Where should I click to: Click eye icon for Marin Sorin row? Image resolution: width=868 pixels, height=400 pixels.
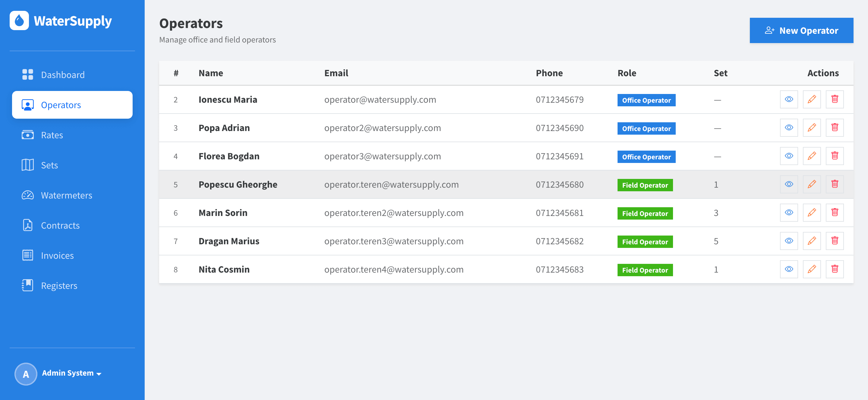tap(789, 212)
